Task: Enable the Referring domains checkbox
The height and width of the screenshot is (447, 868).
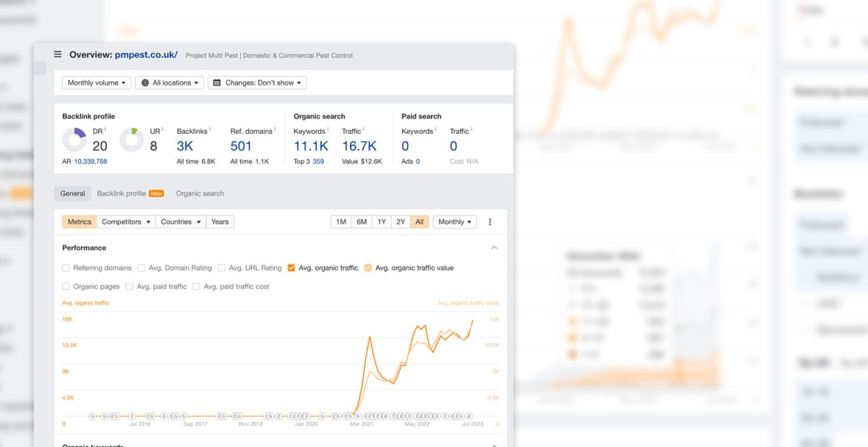Action: coord(66,268)
